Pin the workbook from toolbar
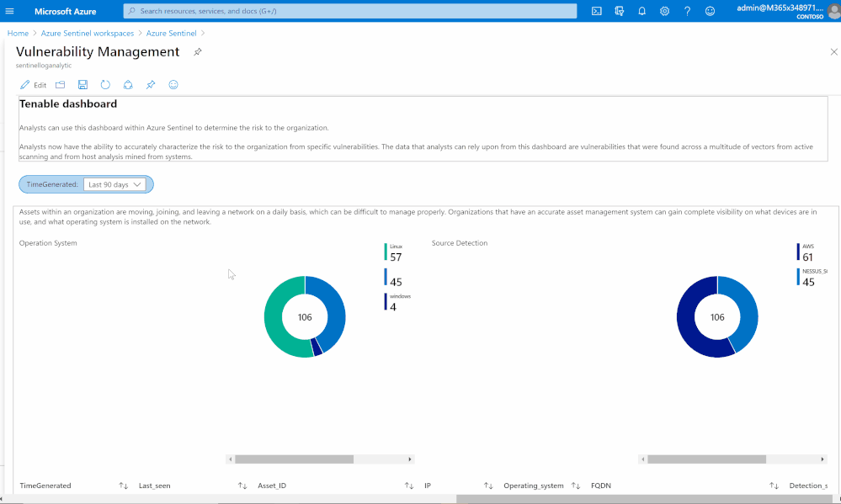 tap(151, 85)
